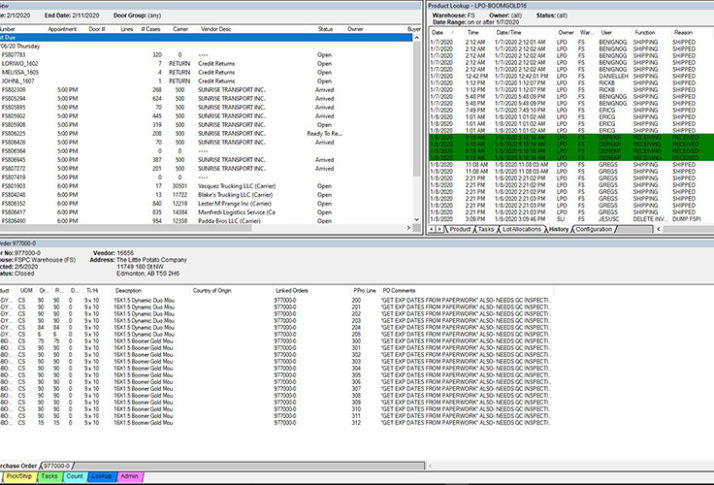Switch to the Product tab in Product Lookup
714x485 pixels.
(x=460, y=229)
